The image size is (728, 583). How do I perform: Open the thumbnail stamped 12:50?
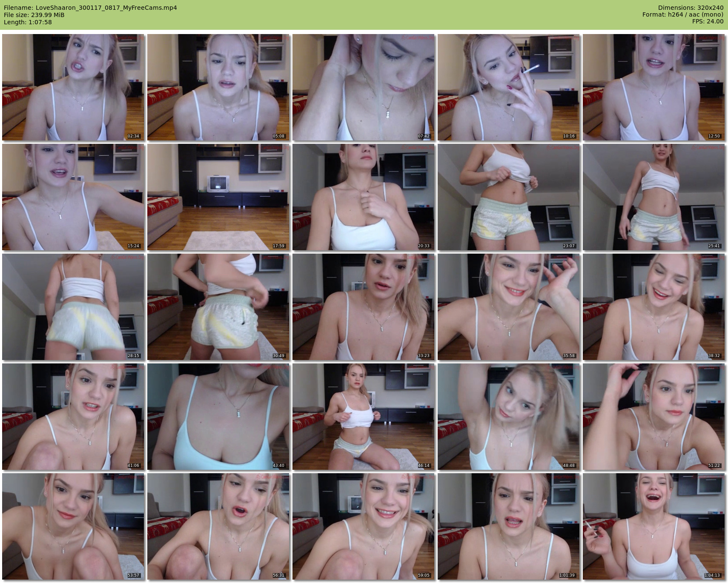[654, 87]
